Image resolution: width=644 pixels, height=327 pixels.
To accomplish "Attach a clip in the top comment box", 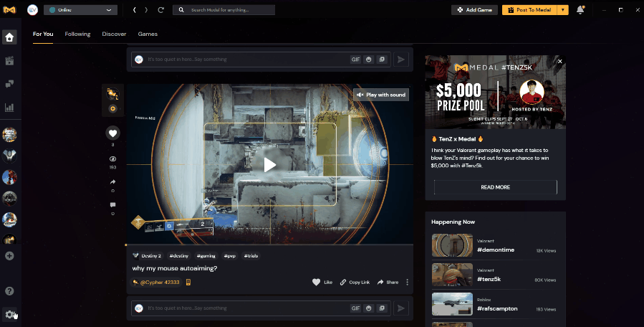I will 382,60.
